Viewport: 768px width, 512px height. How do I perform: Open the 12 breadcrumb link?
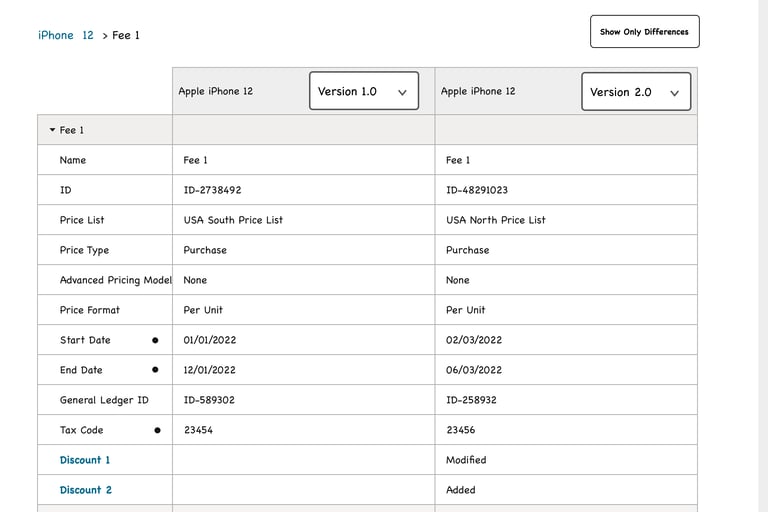tap(88, 35)
